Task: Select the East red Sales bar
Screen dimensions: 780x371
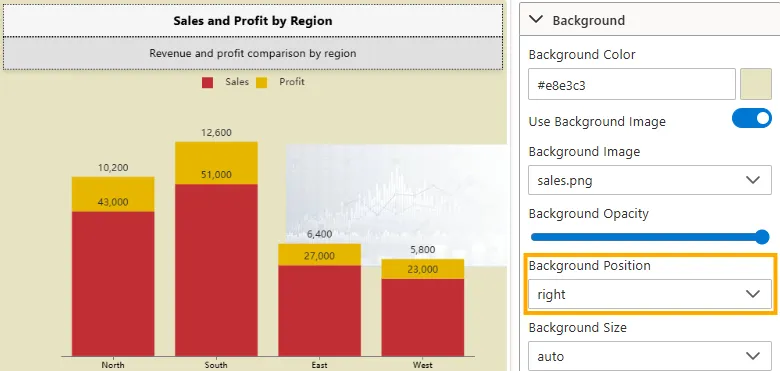Action: (x=319, y=311)
